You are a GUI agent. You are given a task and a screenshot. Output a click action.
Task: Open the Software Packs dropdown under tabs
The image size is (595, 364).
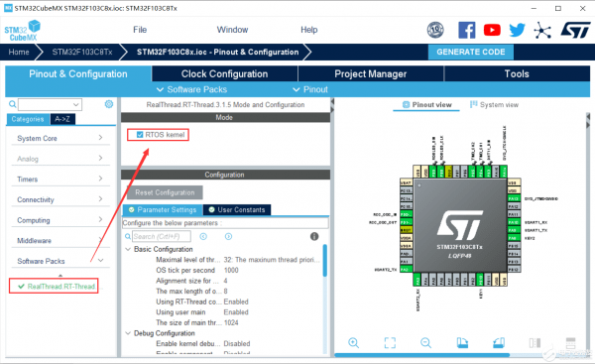pyautogui.click(x=192, y=89)
